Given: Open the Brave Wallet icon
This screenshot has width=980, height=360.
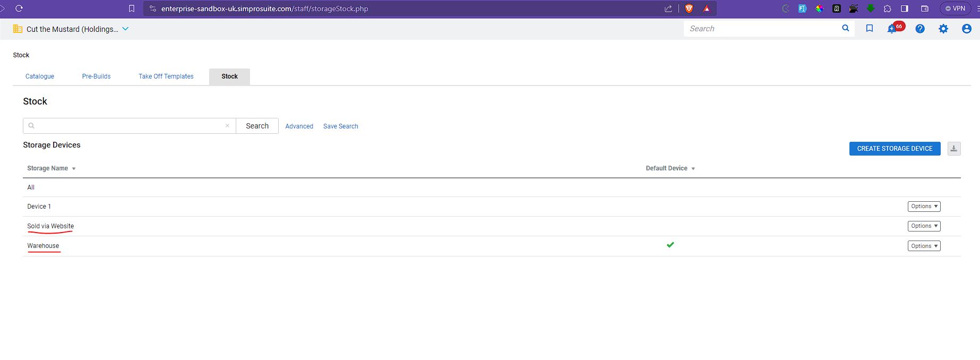Looking at the screenshot, I should coord(925,8).
